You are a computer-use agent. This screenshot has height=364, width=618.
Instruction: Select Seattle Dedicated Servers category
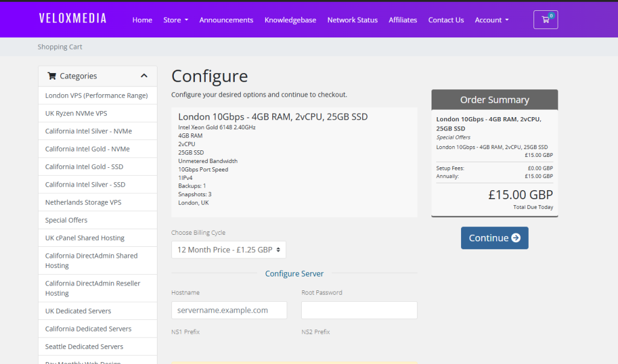98,346
